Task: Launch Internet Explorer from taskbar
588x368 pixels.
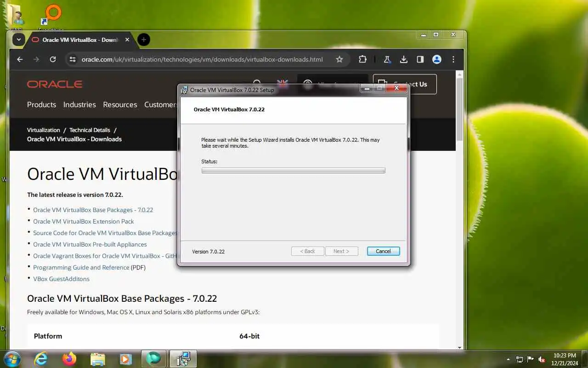Action: pyautogui.click(x=41, y=359)
